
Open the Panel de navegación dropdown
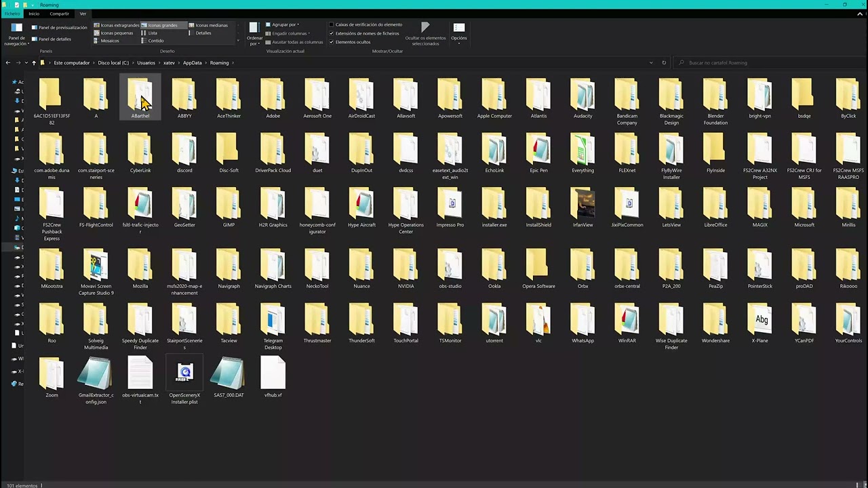click(17, 35)
